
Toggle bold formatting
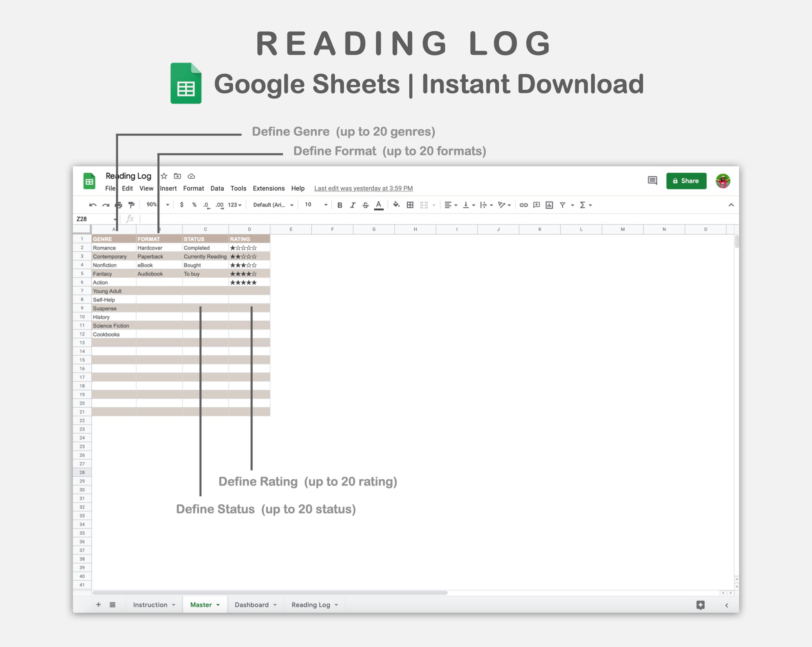coord(340,205)
